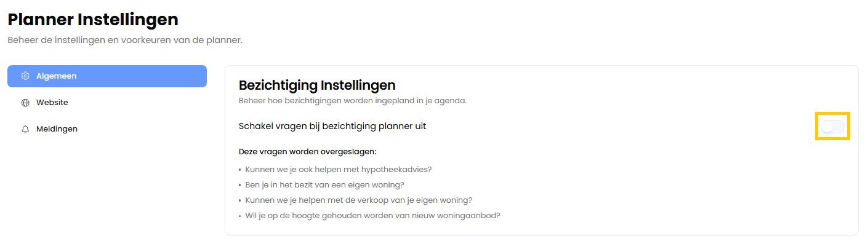Enable the bezichtiging planner questions toggle
This screenshot has height=252, width=868.
tap(832, 126)
